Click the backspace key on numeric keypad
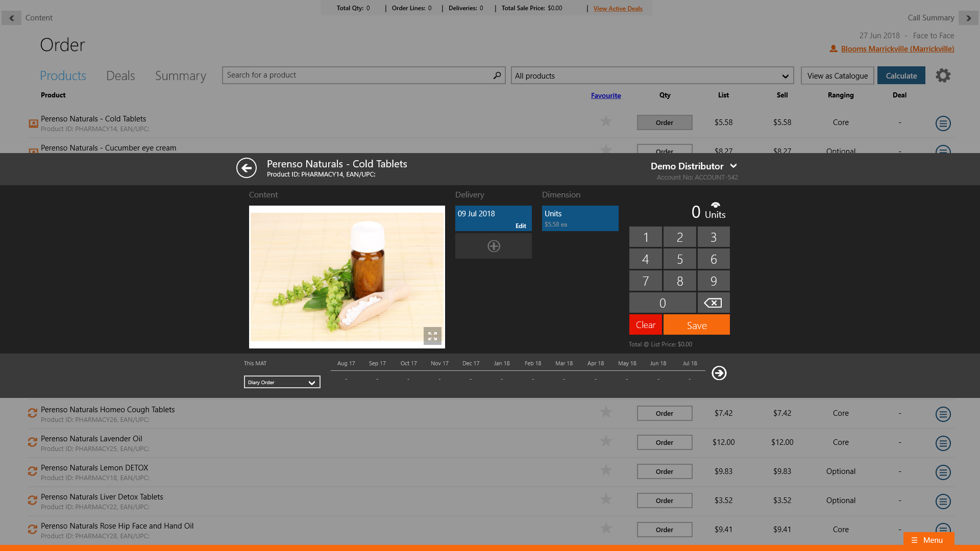 click(713, 303)
